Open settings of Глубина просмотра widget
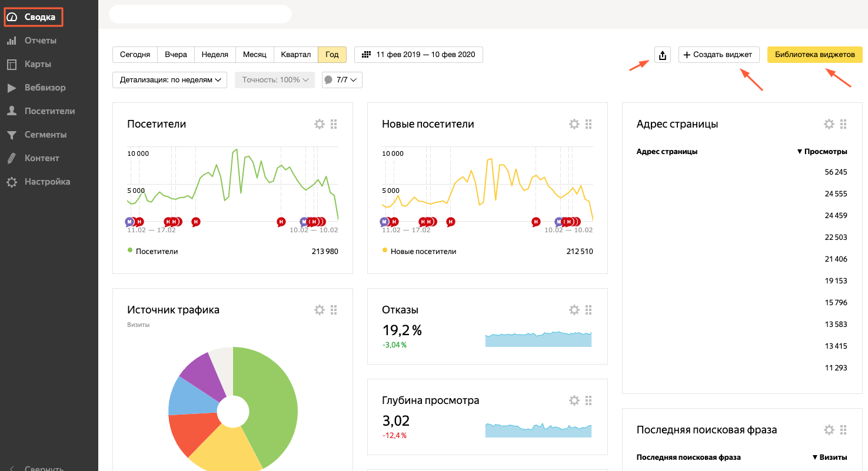 click(574, 400)
